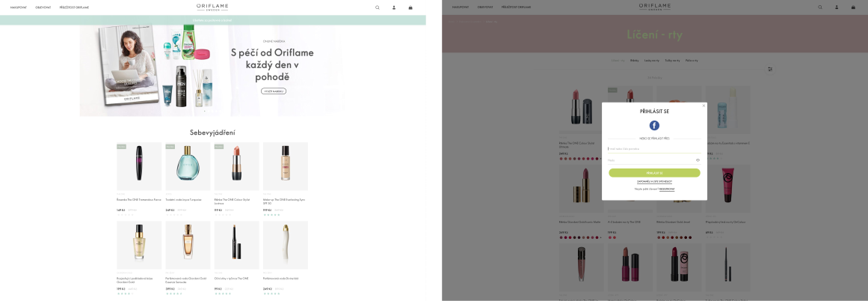The height and width of the screenshot is (301, 868).
Task: Open the product filter icon on Líčení - rty page
Action: point(770,70)
